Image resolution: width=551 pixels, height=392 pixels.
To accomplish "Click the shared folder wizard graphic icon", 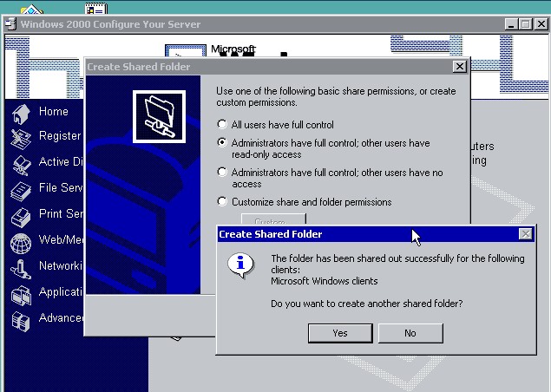I will [159, 116].
